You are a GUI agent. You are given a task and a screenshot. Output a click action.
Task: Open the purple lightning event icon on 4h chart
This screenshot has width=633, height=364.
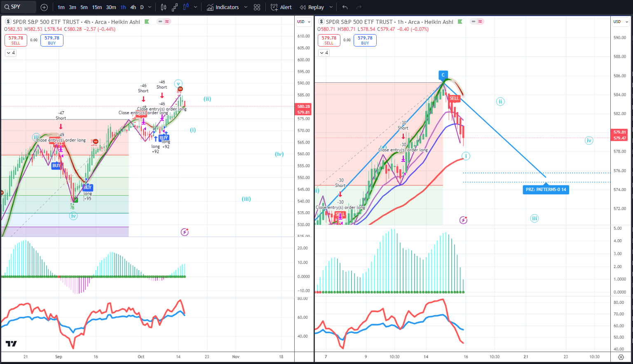(x=185, y=232)
